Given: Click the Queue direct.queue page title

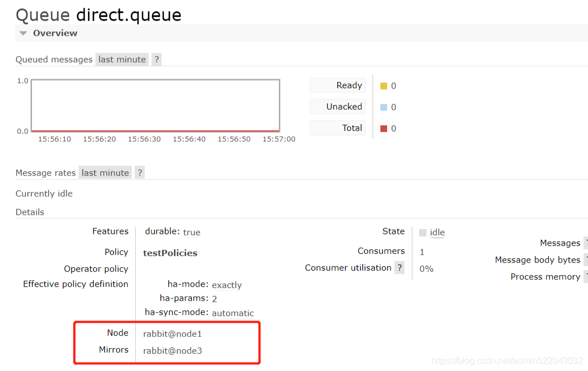Looking at the screenshot, I should point(99,15).
